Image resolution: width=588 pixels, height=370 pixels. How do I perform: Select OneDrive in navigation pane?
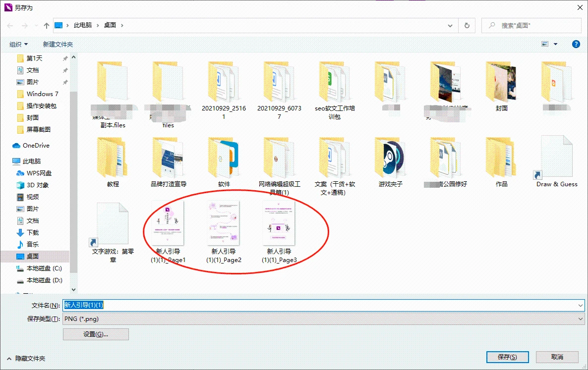point(36,145)
